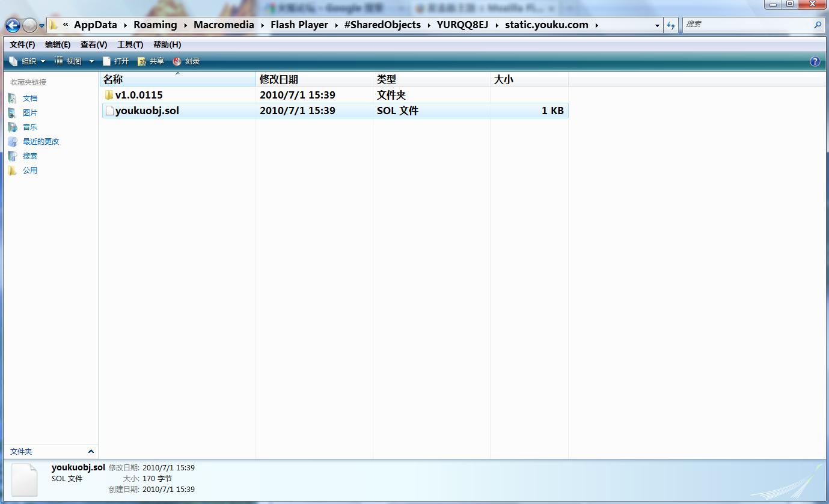829x504 pixels.
Task: Select the youkuobj.sol file
Action: (147, 111)
